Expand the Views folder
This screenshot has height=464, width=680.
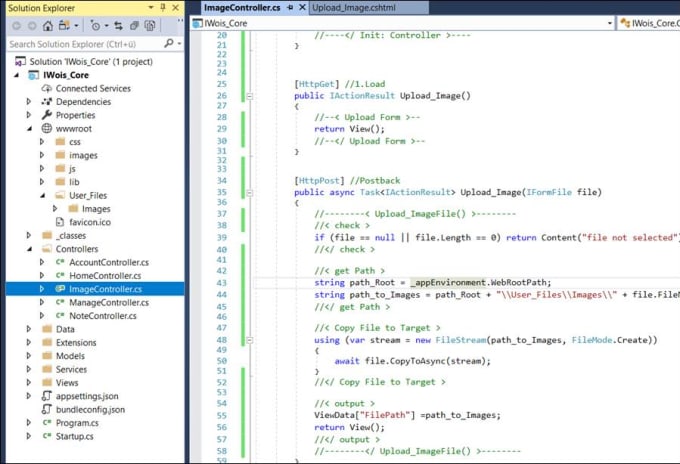29,382
